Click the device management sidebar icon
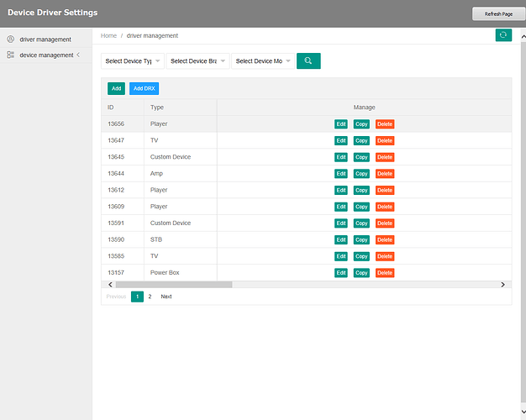The height and width of the screenshot is (420, 526). (x=10, y=55)
